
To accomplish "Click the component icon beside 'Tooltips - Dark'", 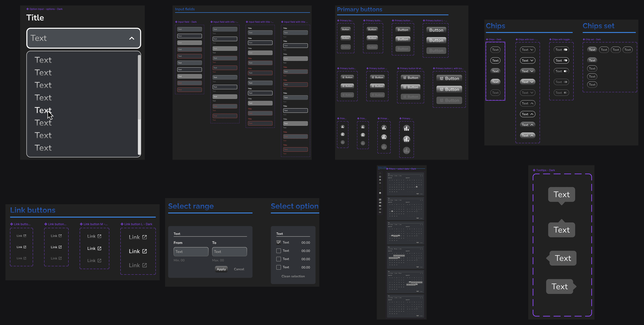I will pos(534,170).
